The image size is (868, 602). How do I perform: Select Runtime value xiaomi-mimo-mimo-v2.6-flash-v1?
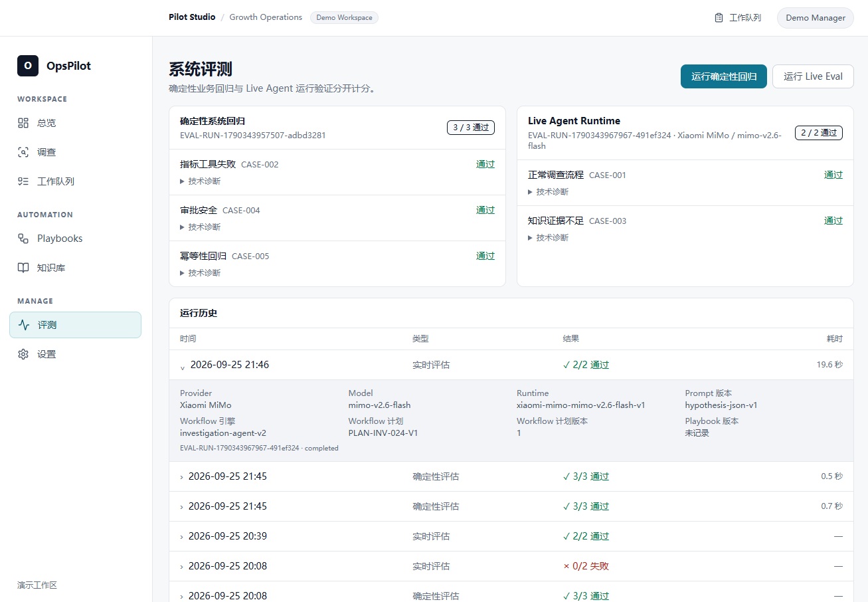tap(581, 405)
